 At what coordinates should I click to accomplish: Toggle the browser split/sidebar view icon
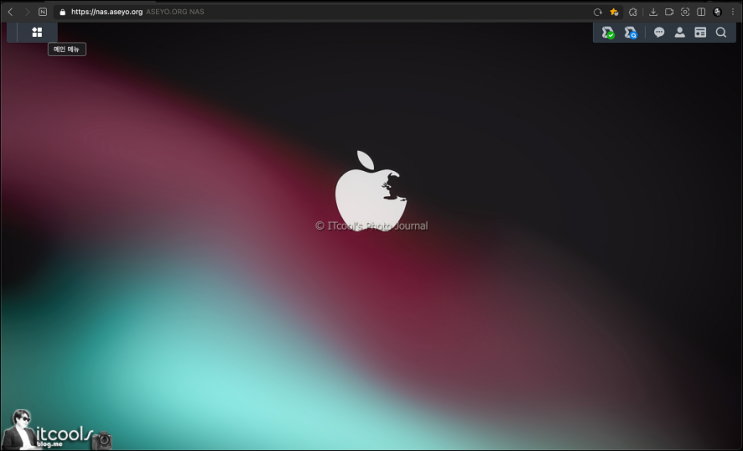coord(701,12)
